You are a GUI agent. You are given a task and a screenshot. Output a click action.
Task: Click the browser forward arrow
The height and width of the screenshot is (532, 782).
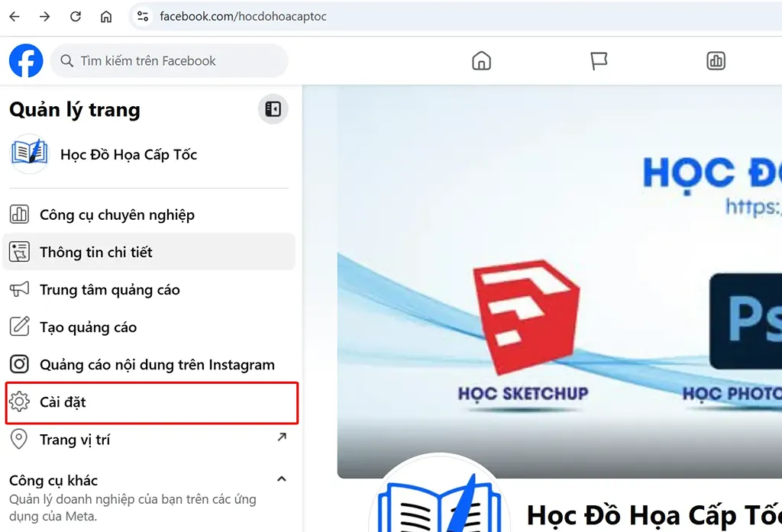[x=45, y=16]
